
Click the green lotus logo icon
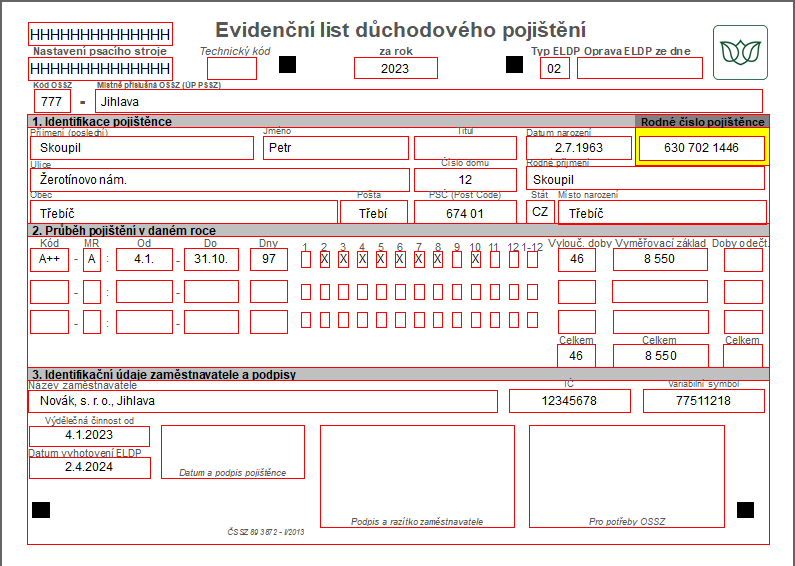click(740, 53)
